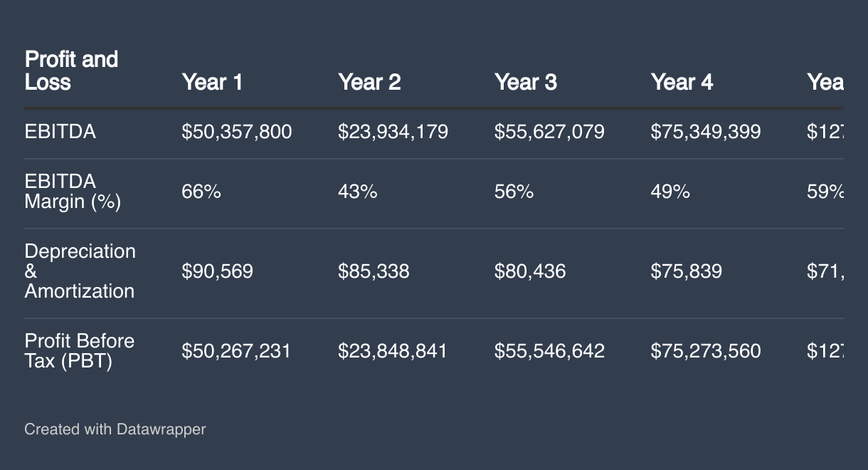This screenshot has width=868, height=470.
Task: Select the $90,569 depreciation cell
Action: [x=217, y=271]
